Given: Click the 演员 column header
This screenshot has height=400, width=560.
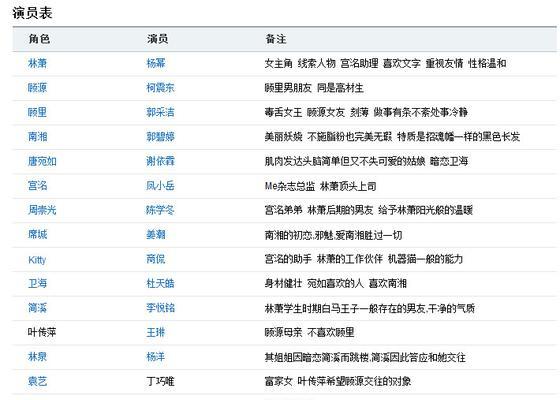Looking at the screenshot, I should (x=158, y=39).
